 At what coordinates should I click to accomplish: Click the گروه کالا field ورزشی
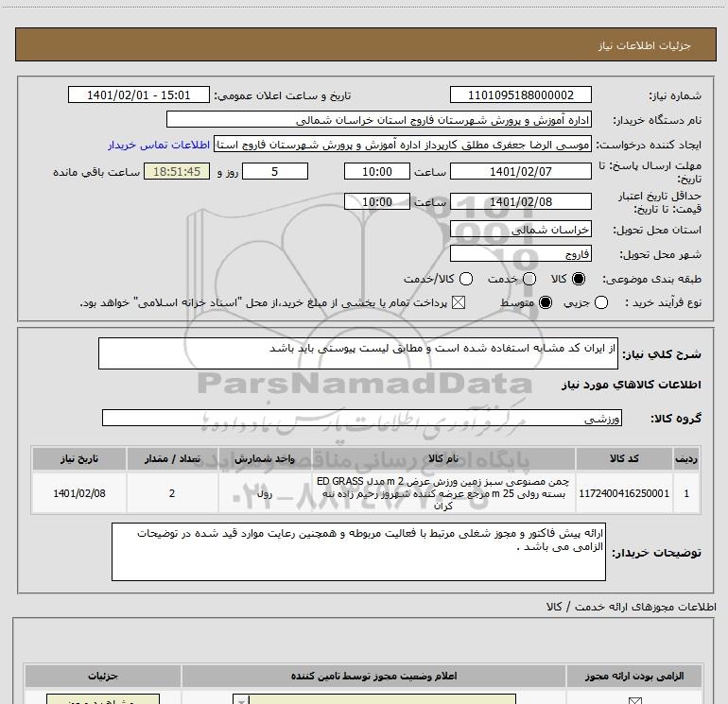tap(362, 418)
